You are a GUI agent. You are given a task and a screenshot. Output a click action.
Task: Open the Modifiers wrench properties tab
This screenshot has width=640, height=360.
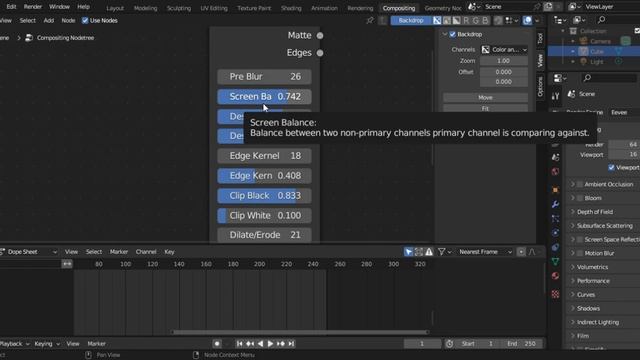click(x=556, y=204)
